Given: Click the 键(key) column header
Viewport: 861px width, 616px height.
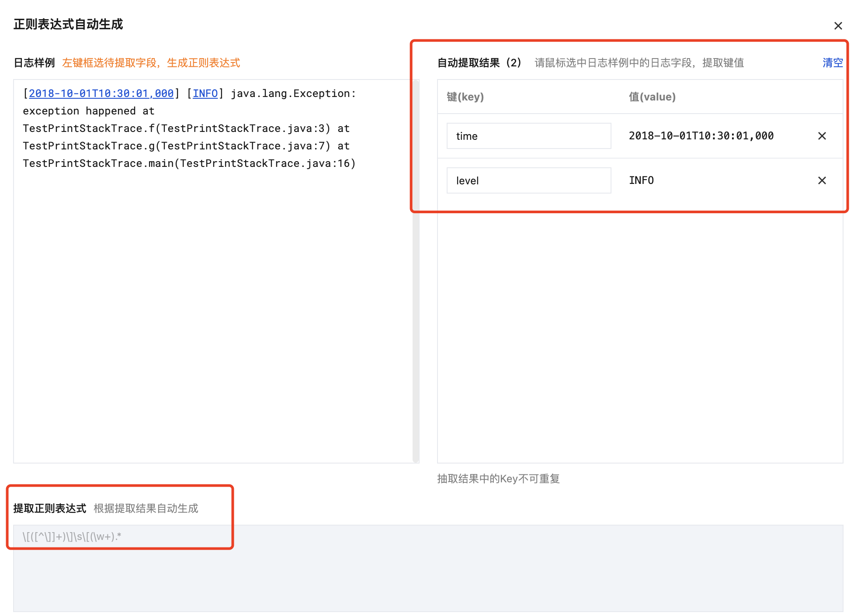Looking at the screenshot, I should [x=465, y=97].
